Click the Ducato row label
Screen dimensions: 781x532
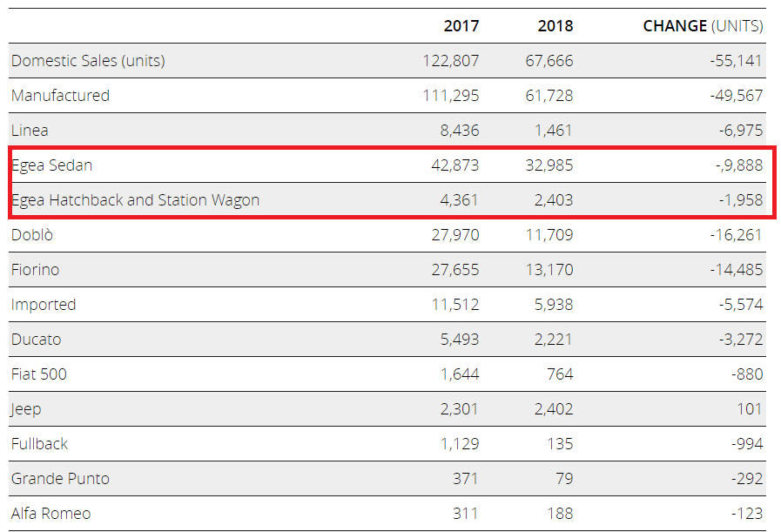point(36,340)
